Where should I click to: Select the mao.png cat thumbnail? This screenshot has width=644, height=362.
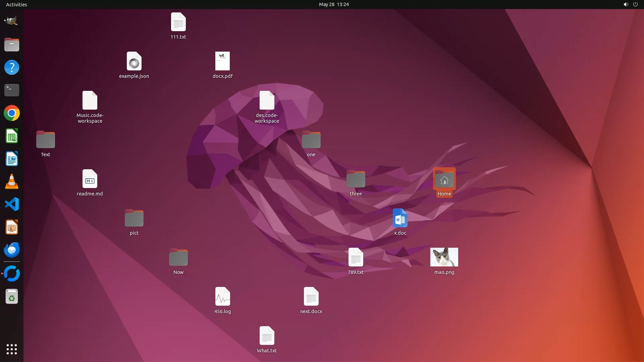[444, 257]
